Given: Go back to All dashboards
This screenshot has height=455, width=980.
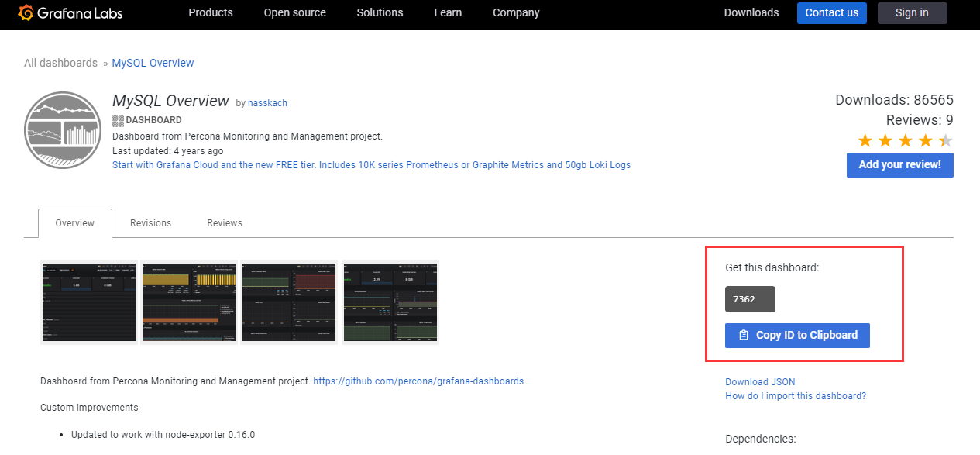Looking at the screenshot, I should click(x=60, y=63).
